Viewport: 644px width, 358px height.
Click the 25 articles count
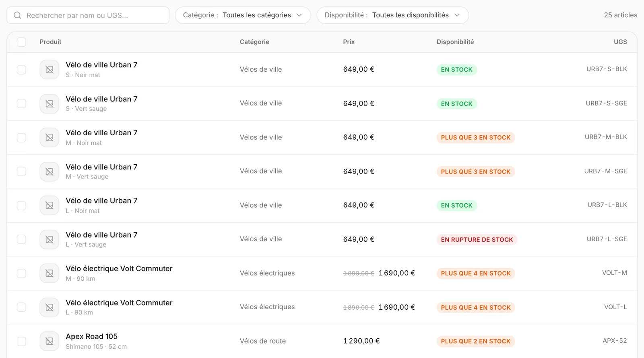(x=621, y=15)
